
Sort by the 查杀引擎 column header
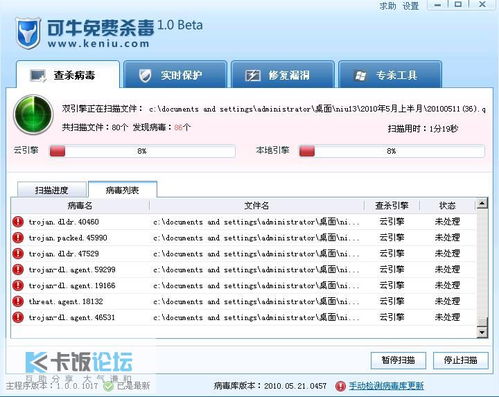point(392,206)
